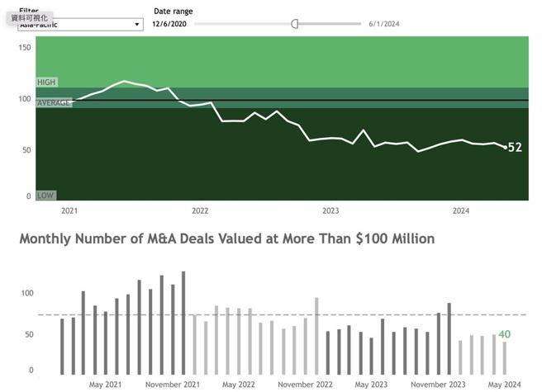Click the LOW band label
Viewport: 542px width, 392px height.
[45, 196]
